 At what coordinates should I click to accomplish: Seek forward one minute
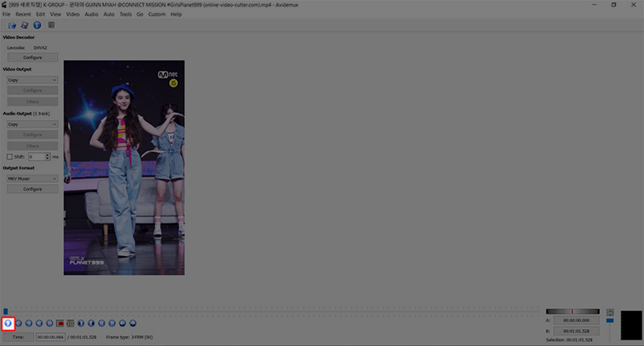tap(133, 323)
